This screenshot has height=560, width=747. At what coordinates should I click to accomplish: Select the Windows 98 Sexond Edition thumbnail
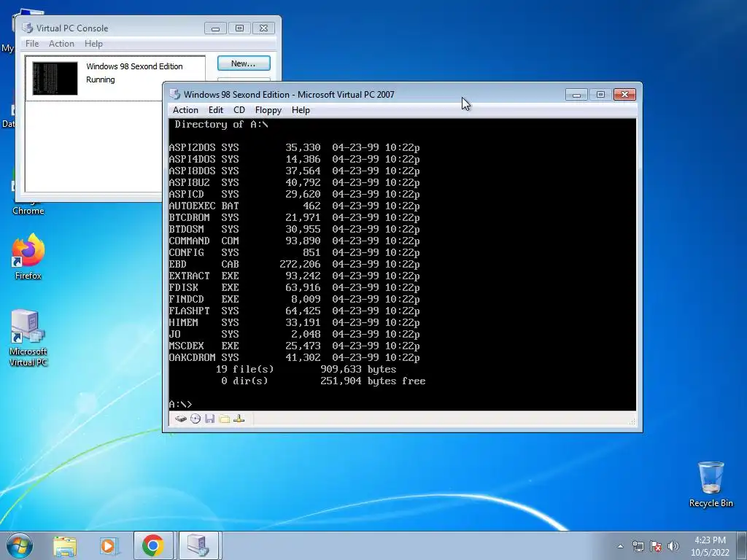pyautogui.click(x=55, y=78)
